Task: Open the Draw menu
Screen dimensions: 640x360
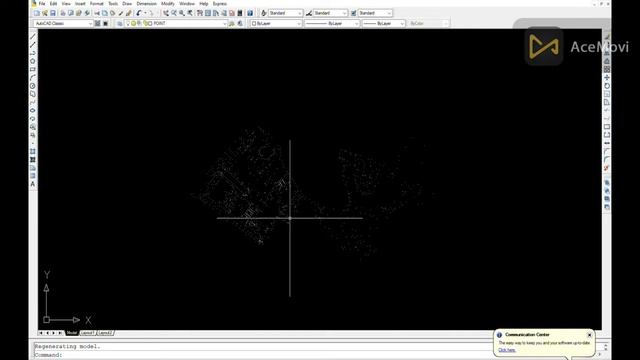Action: (x=127, y=4)
